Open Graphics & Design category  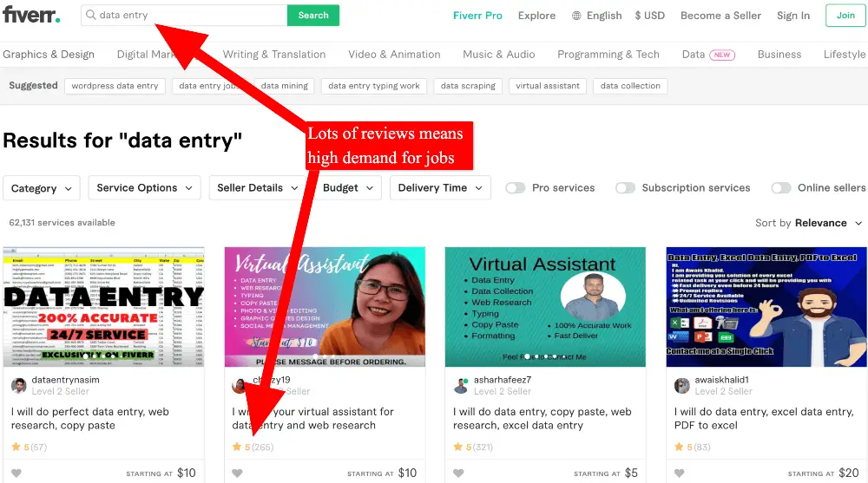click(x=49, y=55)
